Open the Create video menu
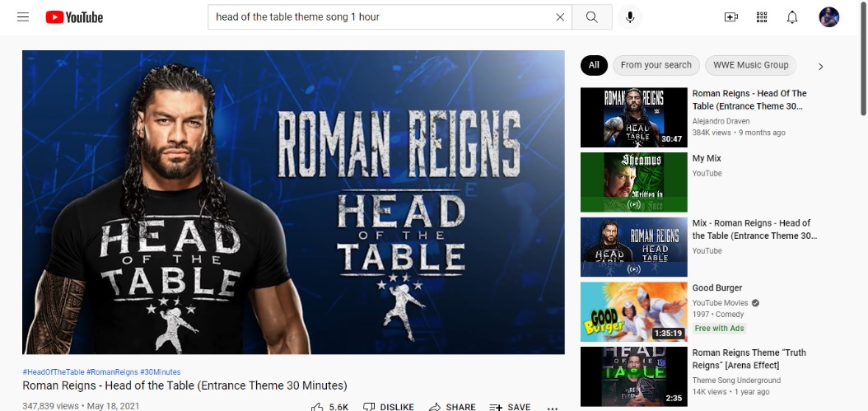Viewport: 868px width, 411px height. (731, 17)
